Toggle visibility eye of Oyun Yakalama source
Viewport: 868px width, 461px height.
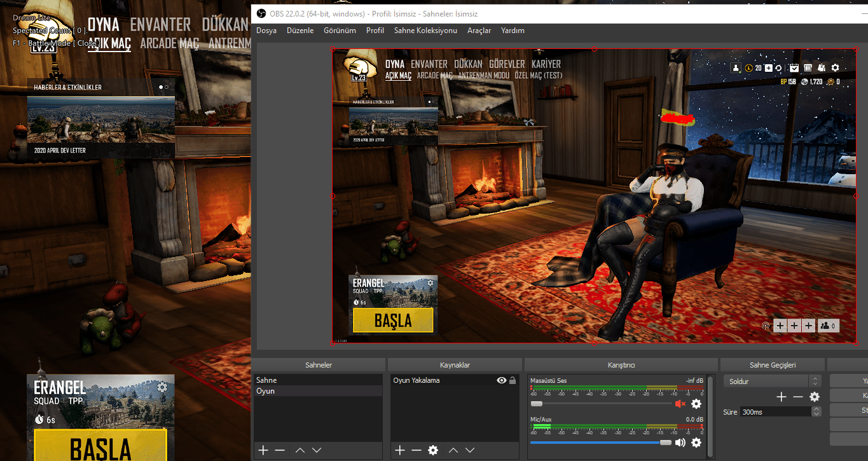point(502,380)
